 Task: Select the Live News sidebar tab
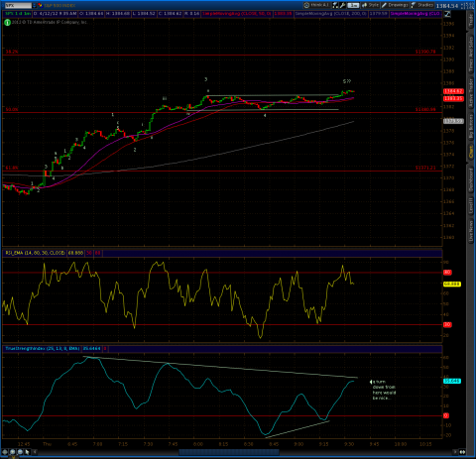pos(471,231)
